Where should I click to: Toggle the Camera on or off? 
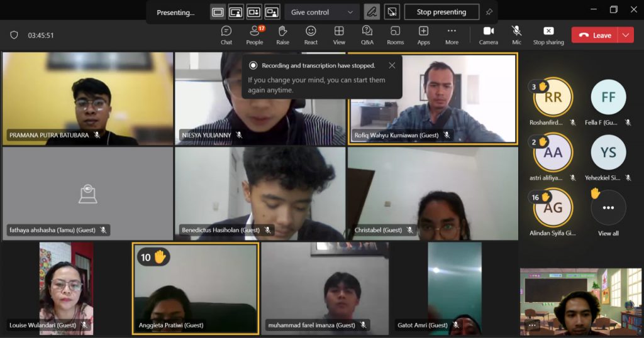pyautogui.click(x=488, y=35)
